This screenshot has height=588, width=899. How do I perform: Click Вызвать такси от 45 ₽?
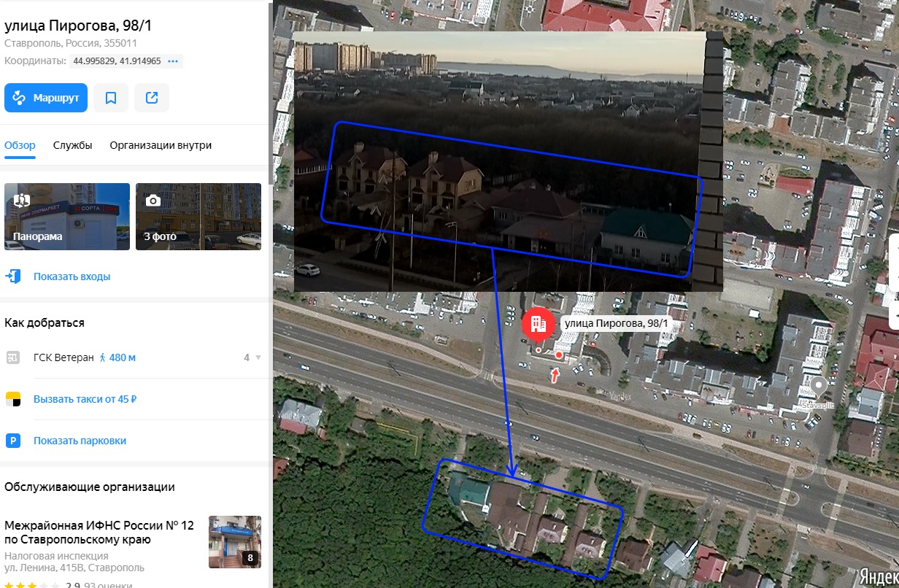point(85,399)
